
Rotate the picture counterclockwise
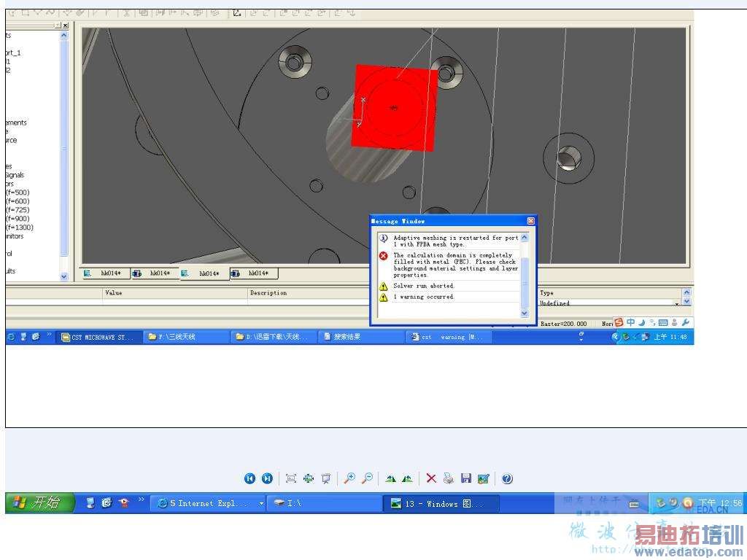point(407,478)
